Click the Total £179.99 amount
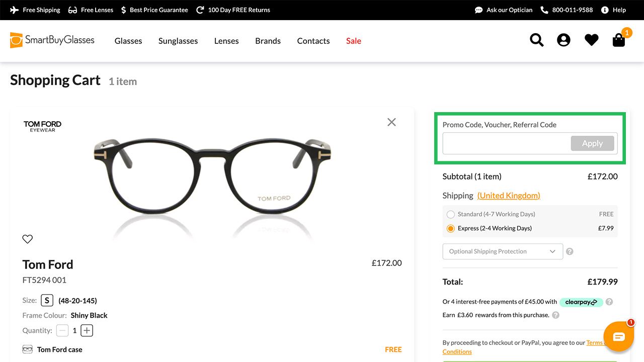 [x=603, y=282]
